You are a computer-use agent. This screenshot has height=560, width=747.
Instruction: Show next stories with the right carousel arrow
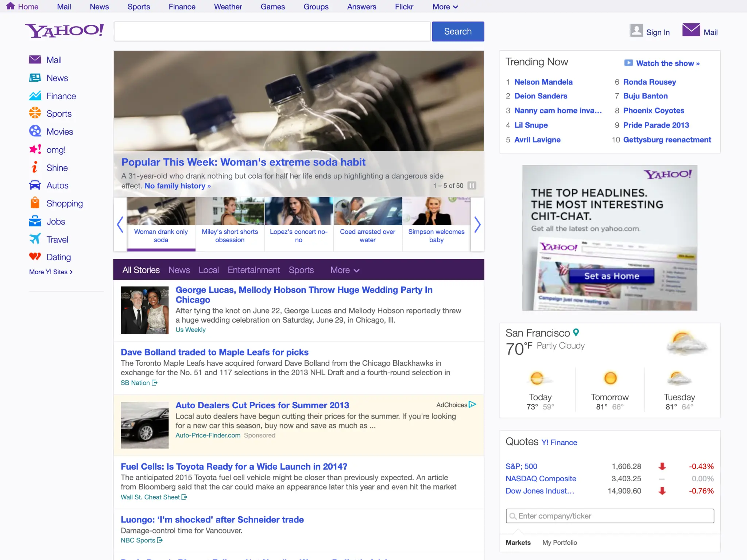click(x=477, y=224)
